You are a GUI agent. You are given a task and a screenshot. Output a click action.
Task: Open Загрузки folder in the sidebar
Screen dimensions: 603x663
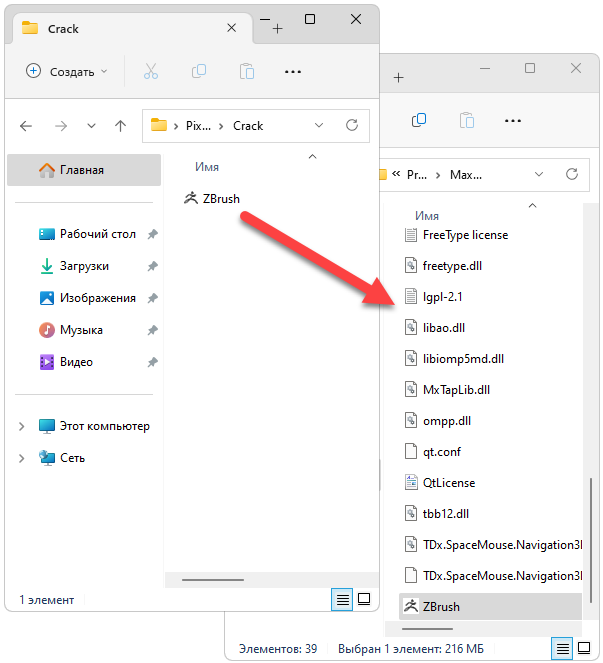pos(84,266)
